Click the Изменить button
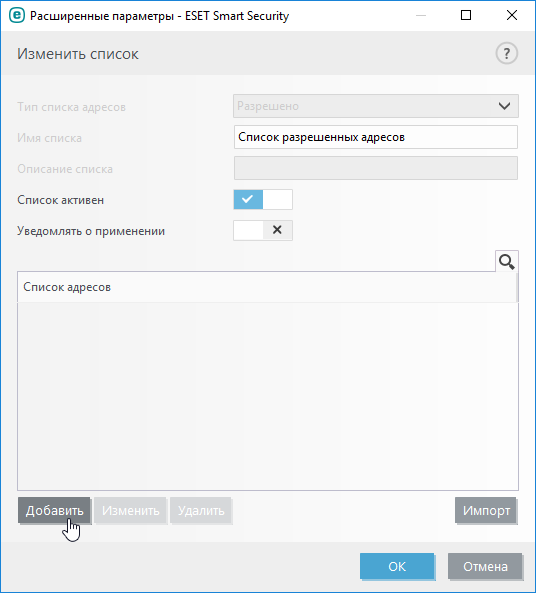The image size is (536, 593). [131, 511]
